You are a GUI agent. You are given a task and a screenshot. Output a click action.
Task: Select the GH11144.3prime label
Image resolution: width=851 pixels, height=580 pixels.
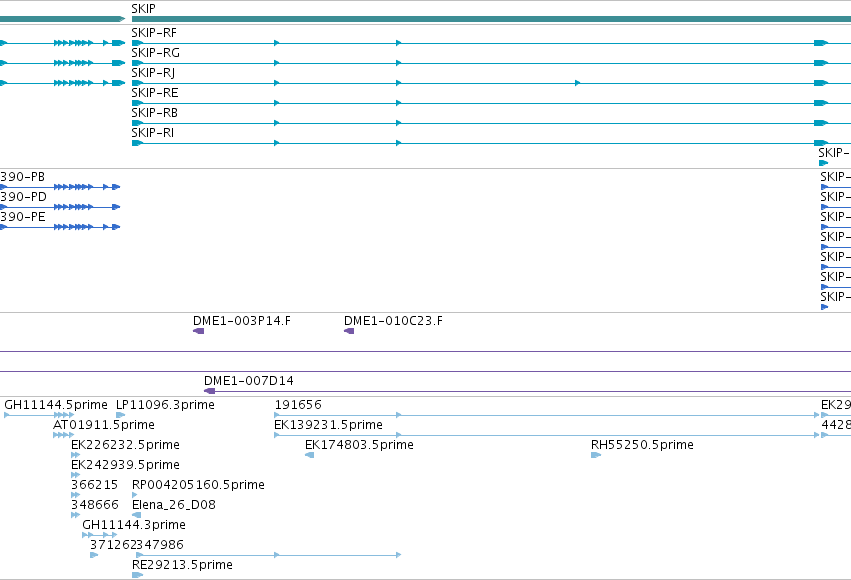[x=134, y=525]
